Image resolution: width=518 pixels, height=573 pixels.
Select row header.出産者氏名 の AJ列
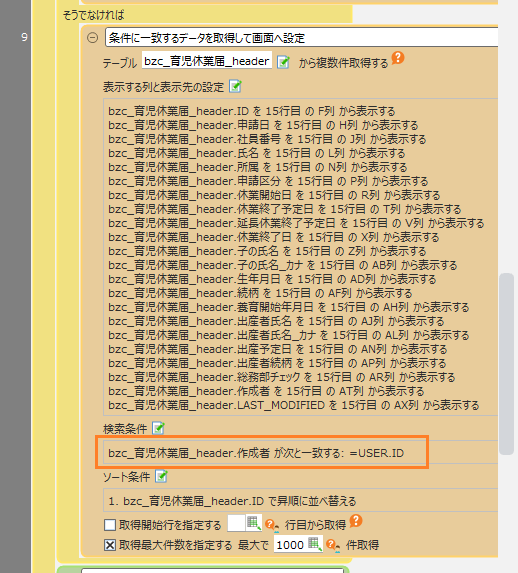276,321
